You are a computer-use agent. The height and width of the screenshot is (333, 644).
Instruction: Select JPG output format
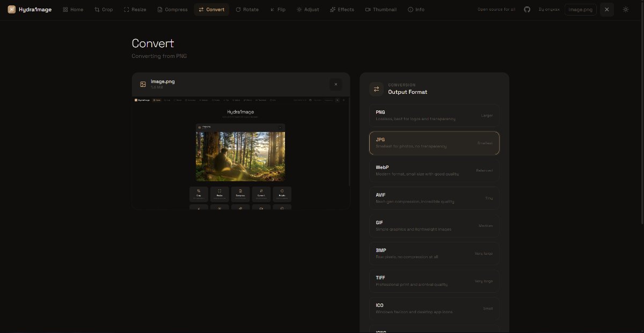coord(434,143)
